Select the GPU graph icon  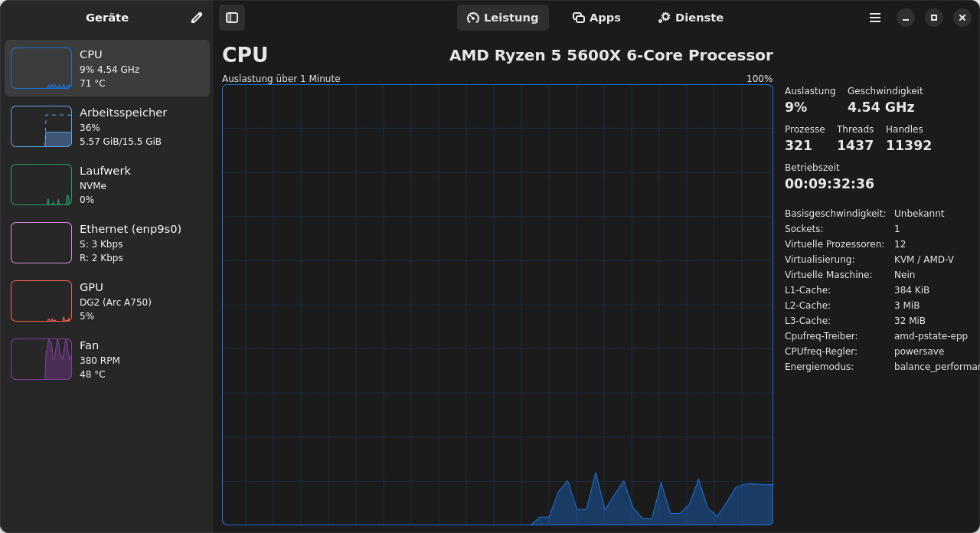click(41, 301)
